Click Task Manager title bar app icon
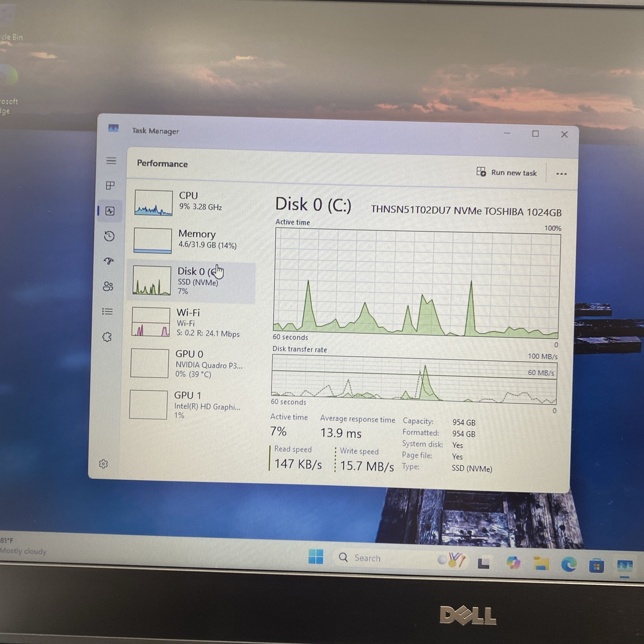This screenshot has width=644, height=644. click(113, 128)
